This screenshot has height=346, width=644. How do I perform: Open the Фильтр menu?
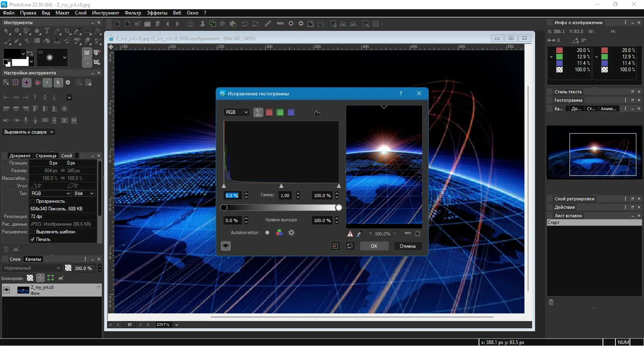click(133, 13)
